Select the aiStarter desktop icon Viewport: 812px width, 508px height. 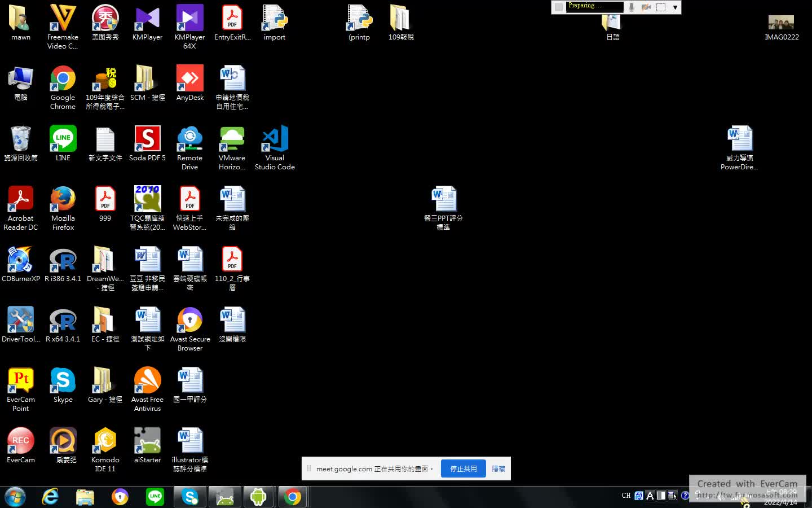click(x=147, y=445)
